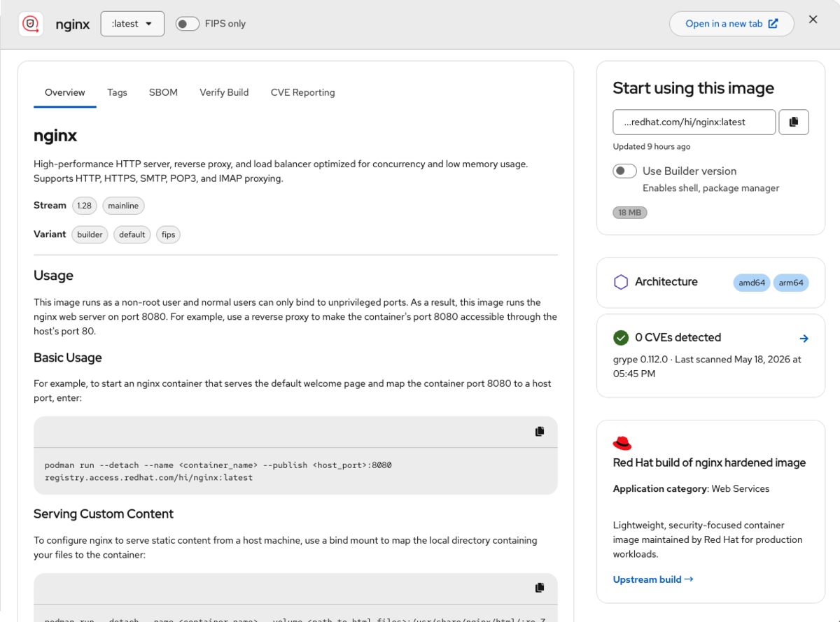Copy the Basic Usage podman command

[x=540, y=432]
